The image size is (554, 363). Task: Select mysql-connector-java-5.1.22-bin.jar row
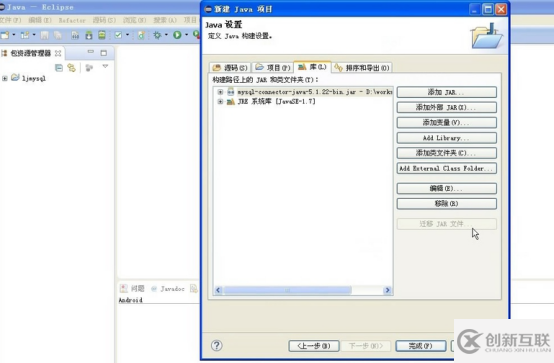tap(310, 92)
